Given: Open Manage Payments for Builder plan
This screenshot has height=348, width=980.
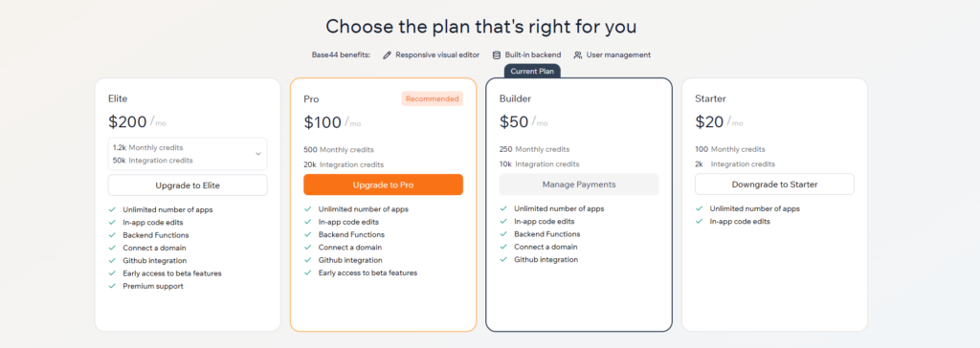Looking at the screenshot, I should pyautogui.click(x=579, y=185).
